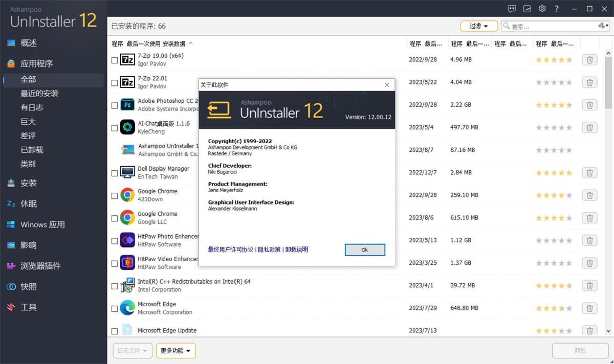Click trash icon for HitPaw Photo Enhancer
614x364 pixels.
589,240
